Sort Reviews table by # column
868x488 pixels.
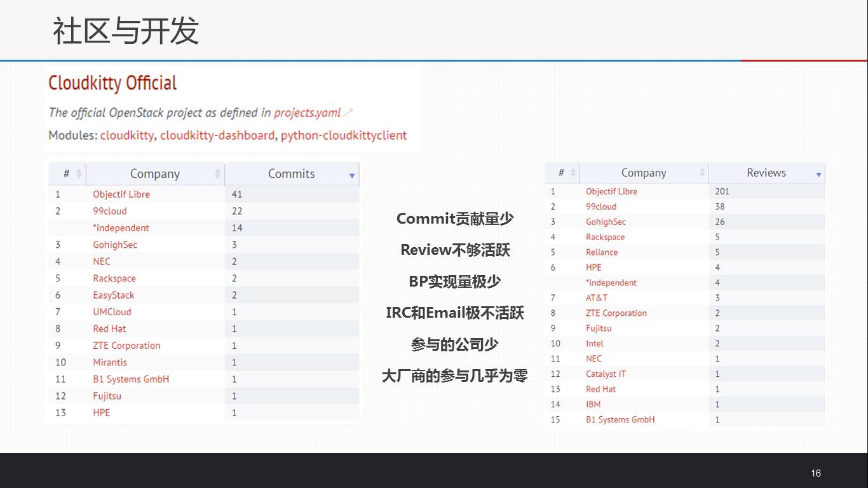point(562,173)
